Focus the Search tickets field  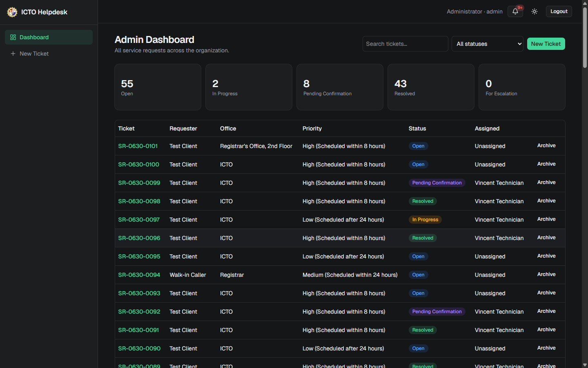tap(405, 44)
